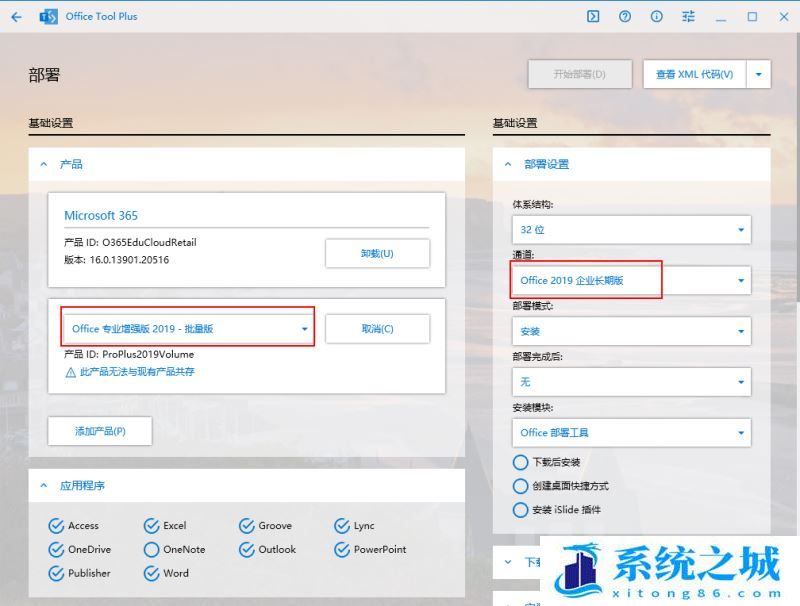Click the 开始部署(D) button
Image resolution: width=800 pixels, height=606 pixels.
580,74
